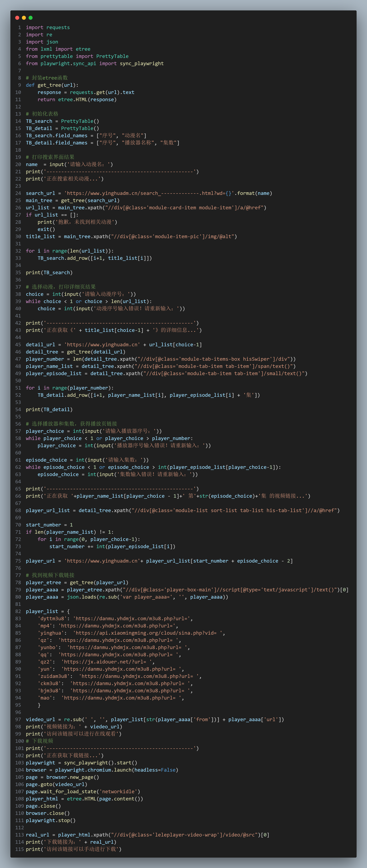
Task: Click 'start_number = 1' line
Action: 49,525
